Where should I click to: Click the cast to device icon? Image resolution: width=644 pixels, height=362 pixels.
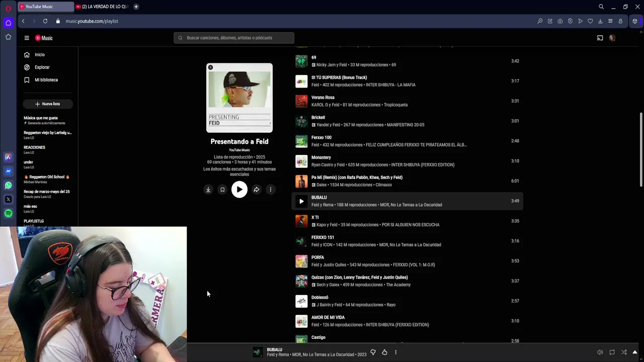(x=600, y=38)
